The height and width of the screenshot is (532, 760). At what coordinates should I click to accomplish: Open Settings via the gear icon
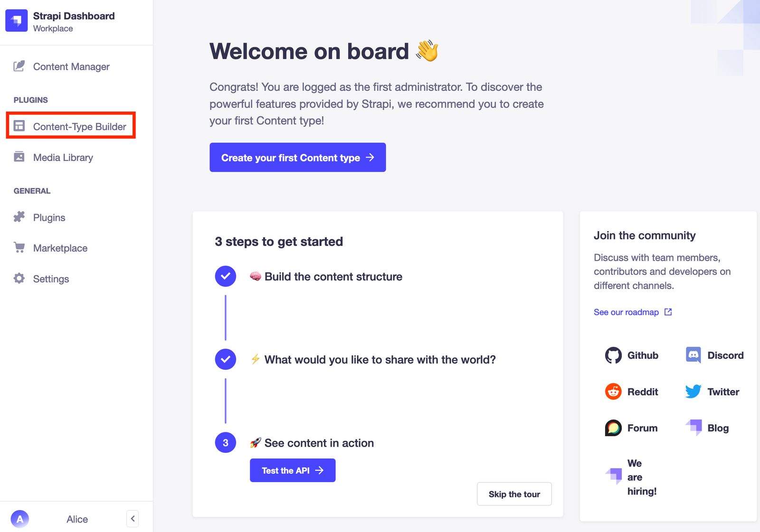18,279
